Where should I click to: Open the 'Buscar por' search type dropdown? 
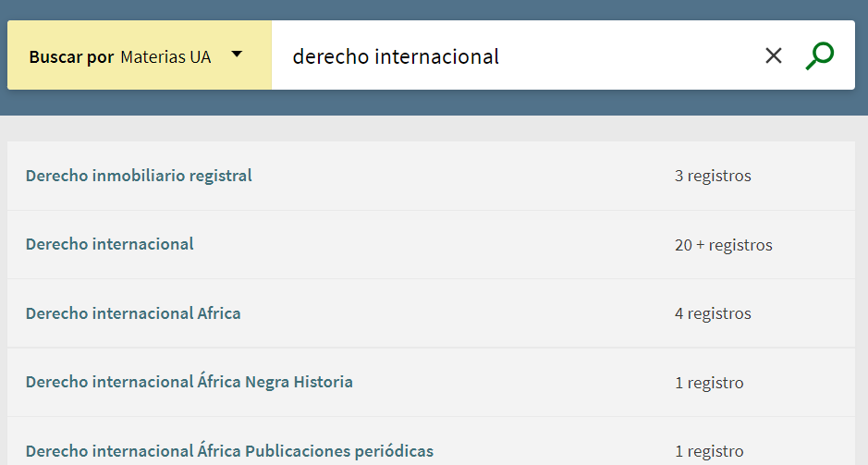click(x=139, y=56)
